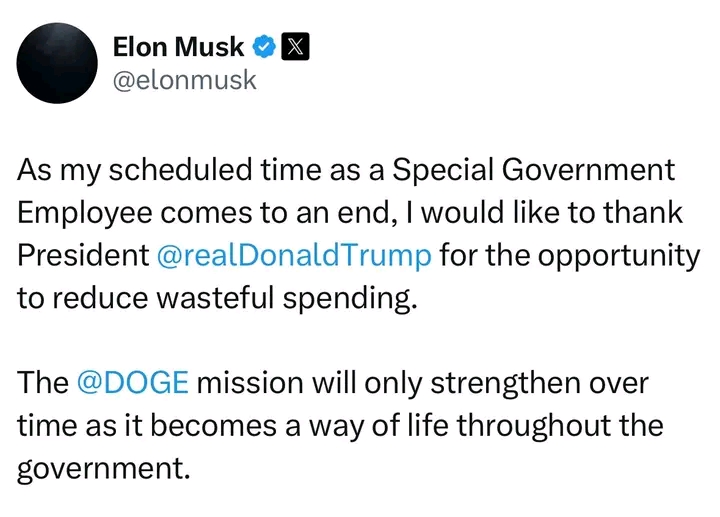Open Elon Musk's black profile avatar

[57, 63]
